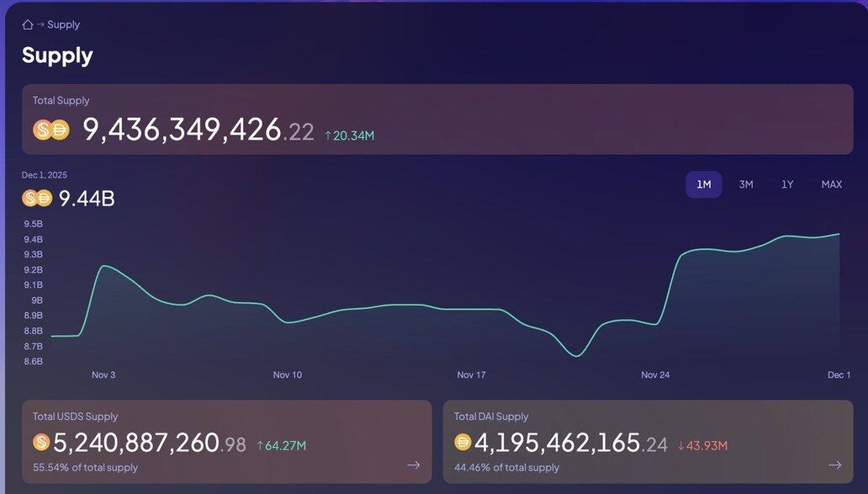Click the Supply breadcrumb link
This screenshot has height=494, width=868.
[63, 24]
